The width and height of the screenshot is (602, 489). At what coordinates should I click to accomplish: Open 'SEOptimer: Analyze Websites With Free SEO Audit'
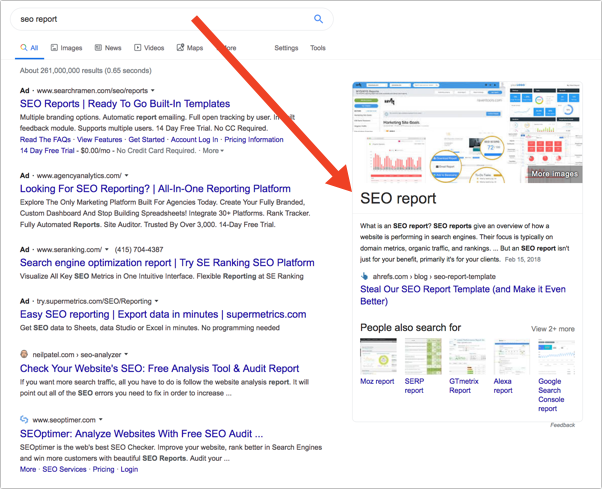(141, 434)
